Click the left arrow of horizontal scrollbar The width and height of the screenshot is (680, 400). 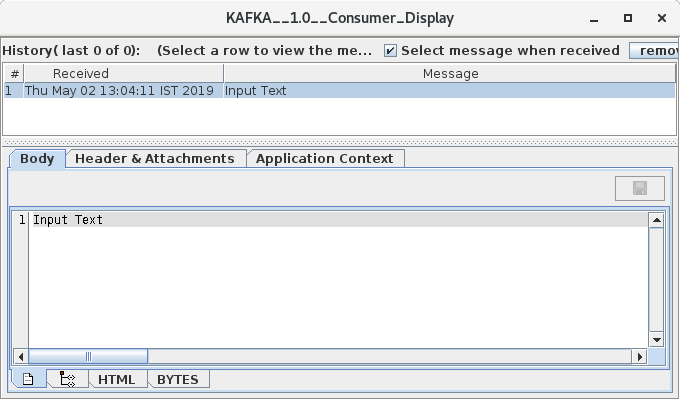coord(20,356)
